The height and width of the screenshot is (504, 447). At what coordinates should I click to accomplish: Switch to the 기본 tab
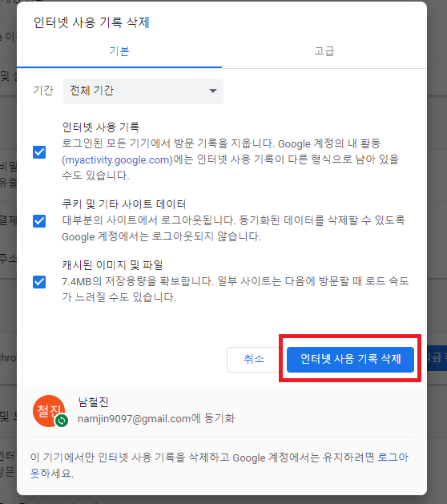pyautogui.click(x=119, y=51)
